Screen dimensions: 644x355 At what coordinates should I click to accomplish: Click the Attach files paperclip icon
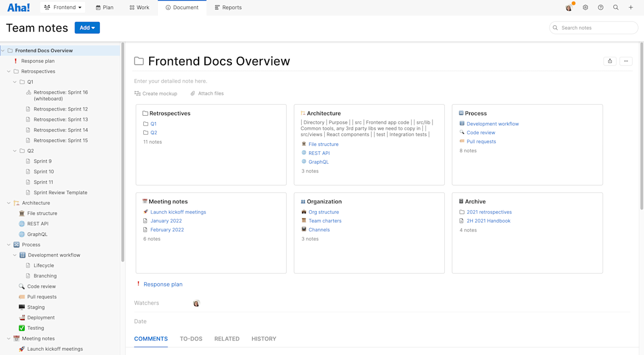click(x=192, y=93)
